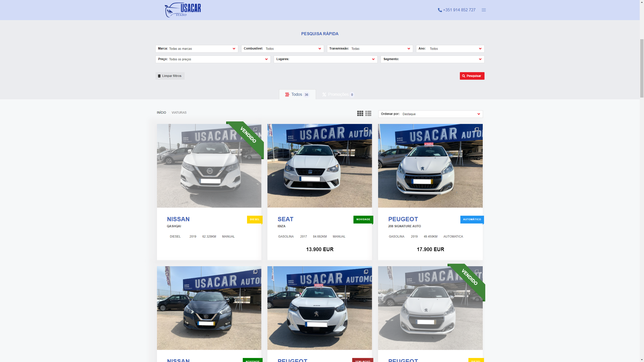Image resolution: width=644 pixels, height=362 pixels.
Task: Click the 13.900 EUR price
Action: coord(320,249)
